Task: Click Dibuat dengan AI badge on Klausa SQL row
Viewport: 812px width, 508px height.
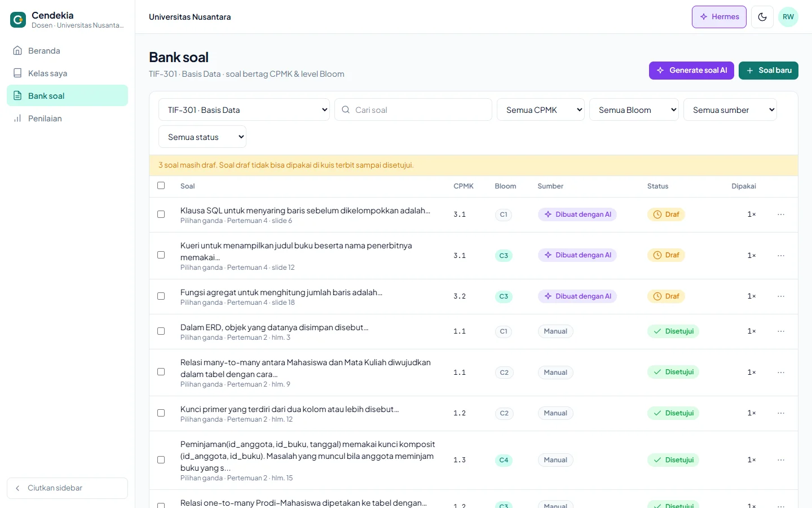Action: (x=577, y=214)
